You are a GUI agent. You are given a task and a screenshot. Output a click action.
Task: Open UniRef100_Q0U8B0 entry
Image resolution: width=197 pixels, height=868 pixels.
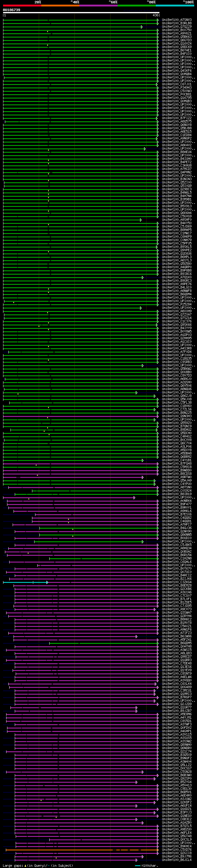coord(177,372)
